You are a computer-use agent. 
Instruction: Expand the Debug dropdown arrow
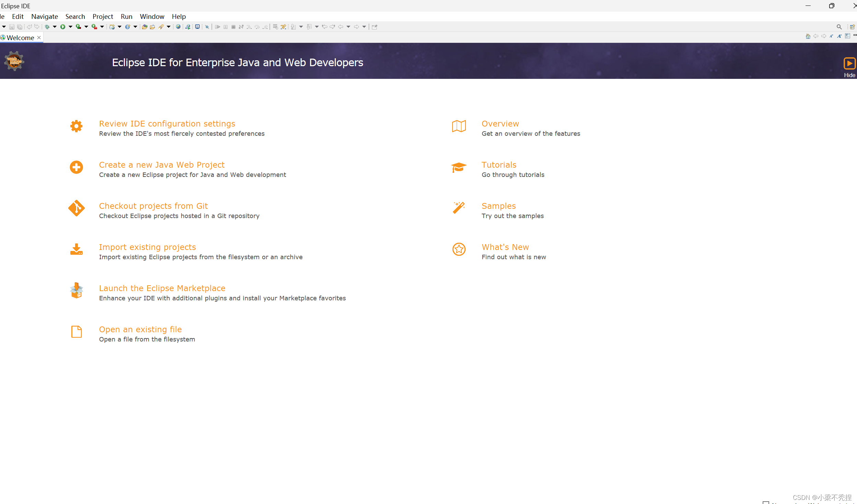(55, 27)
